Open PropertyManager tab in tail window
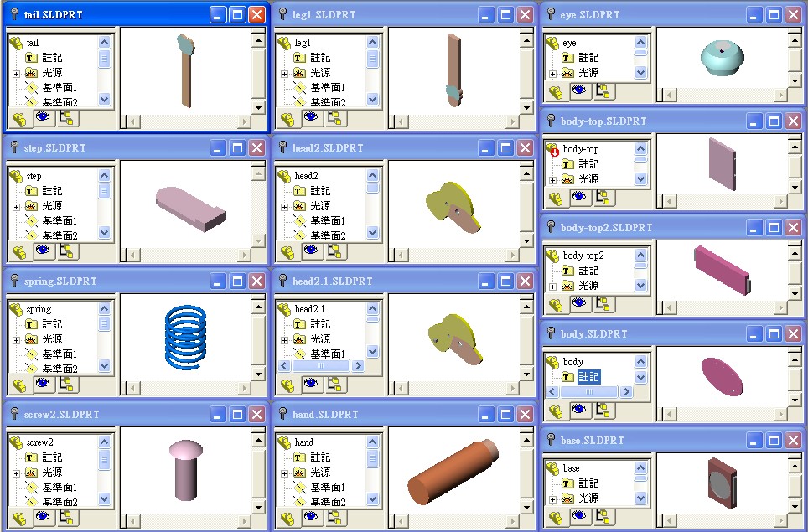808x532 pixels. coord(43,118)
